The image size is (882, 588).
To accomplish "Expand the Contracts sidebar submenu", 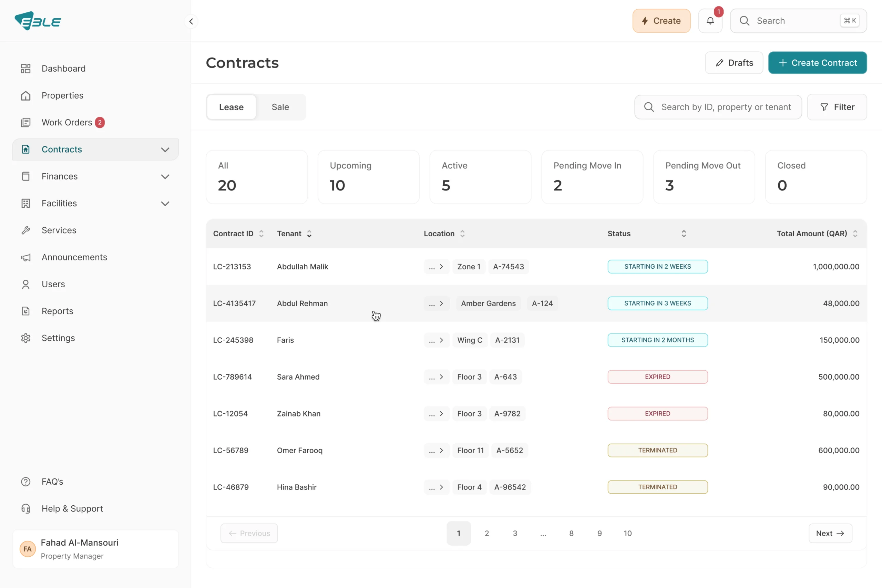I will pos(165,149).
